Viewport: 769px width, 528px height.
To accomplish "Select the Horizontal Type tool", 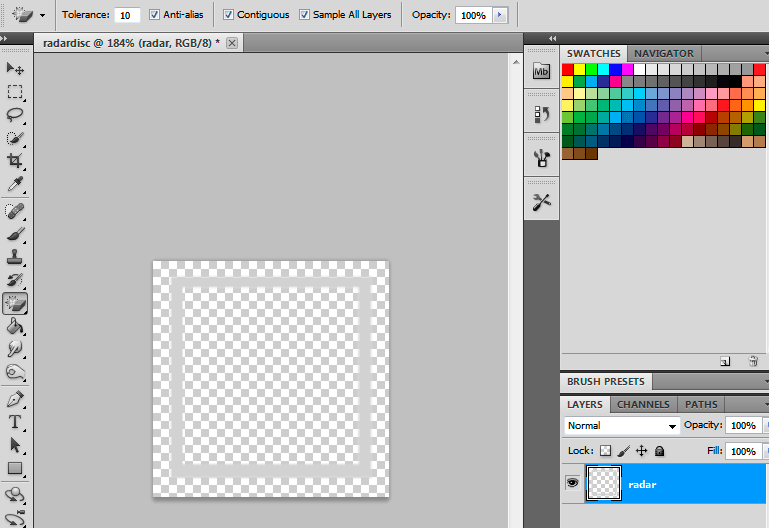I will [15, 422].
